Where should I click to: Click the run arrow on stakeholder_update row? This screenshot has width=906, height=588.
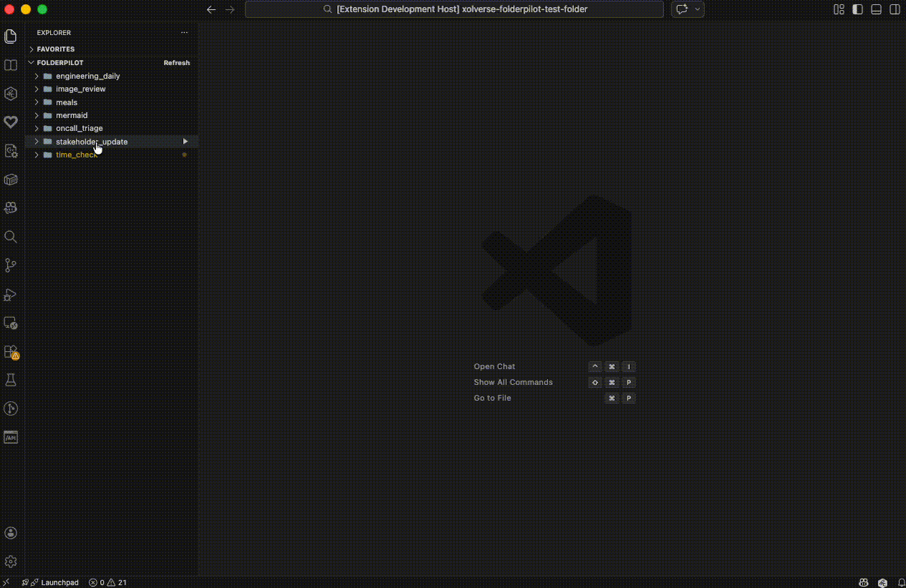tap(185, 142)
